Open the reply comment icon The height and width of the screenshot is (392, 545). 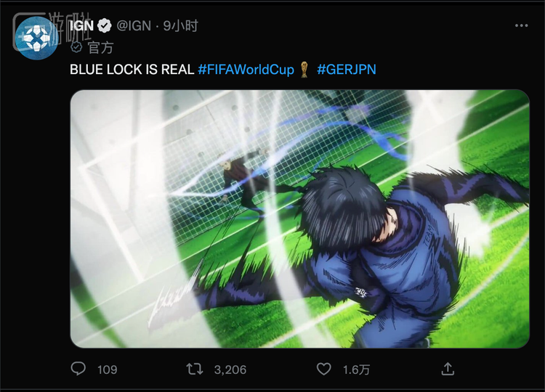coord(78,368)
